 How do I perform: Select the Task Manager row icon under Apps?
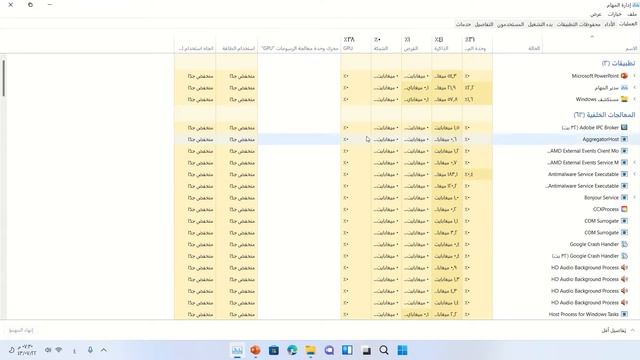[x=624, y=87]
